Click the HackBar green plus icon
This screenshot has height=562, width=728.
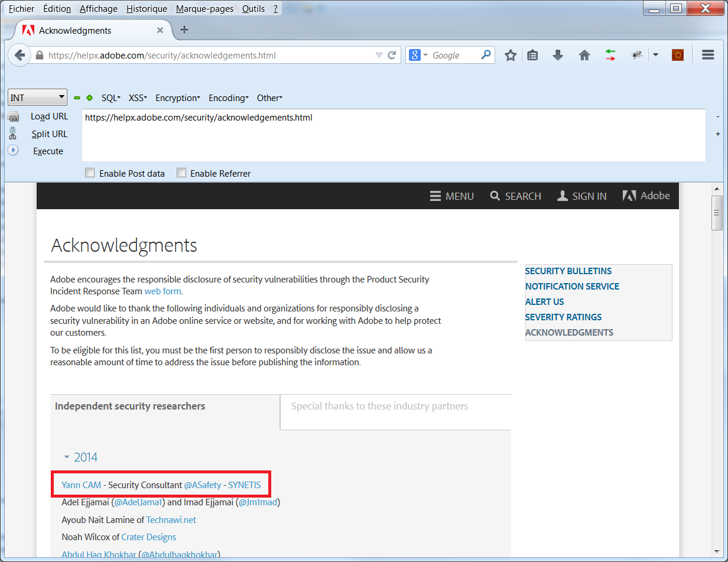[x=90, y=98]
